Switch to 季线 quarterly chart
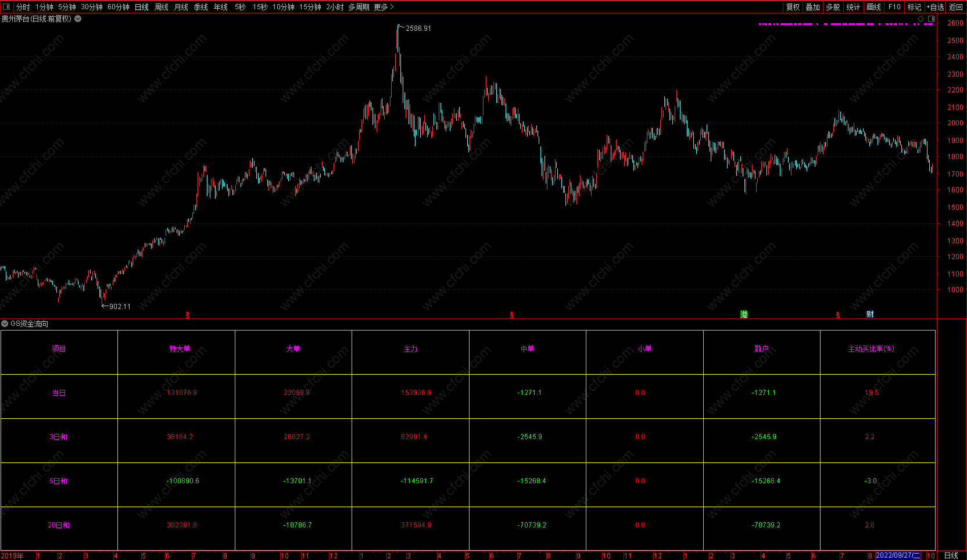This screenshot has height=560, width=967. [201, 7]
